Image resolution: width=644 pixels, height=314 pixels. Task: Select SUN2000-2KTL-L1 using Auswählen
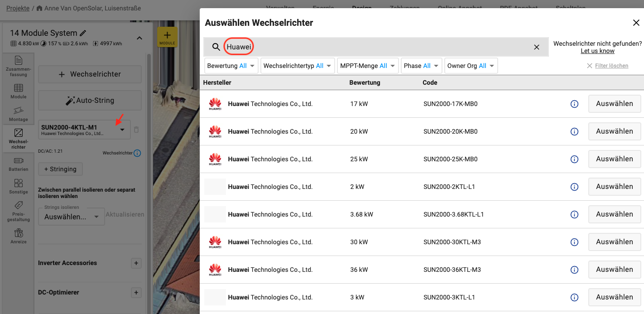point(615,187)
